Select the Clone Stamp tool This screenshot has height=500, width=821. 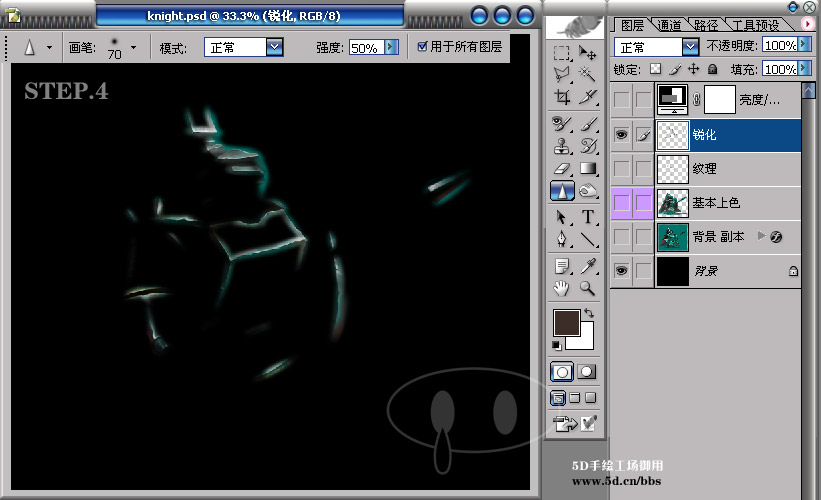coord(562,146)
